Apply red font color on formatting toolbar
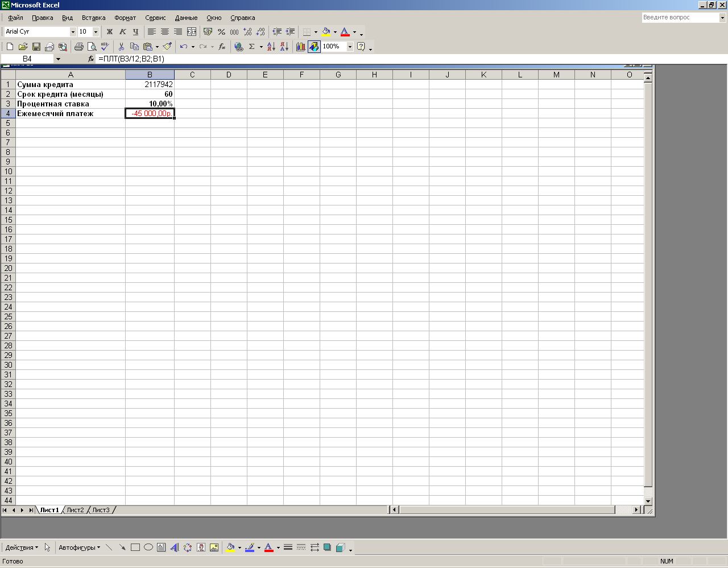This screenshot has width=728, height=568. click(345, 32)
